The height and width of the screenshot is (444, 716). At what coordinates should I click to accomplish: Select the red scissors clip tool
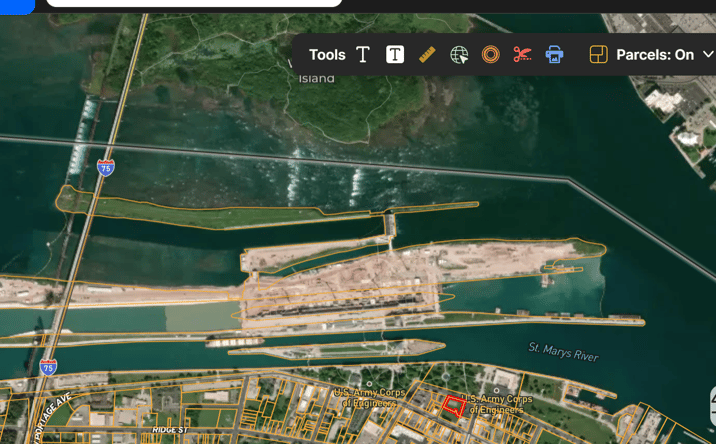522,54
